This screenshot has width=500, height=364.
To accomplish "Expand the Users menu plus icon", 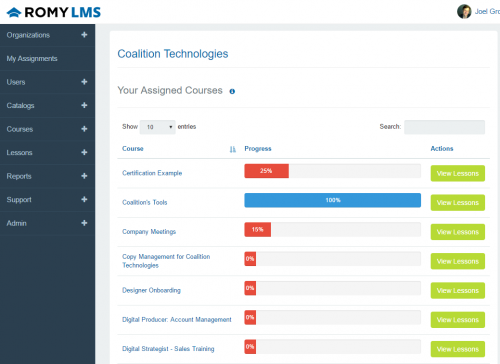I will [x=84, y=82].
